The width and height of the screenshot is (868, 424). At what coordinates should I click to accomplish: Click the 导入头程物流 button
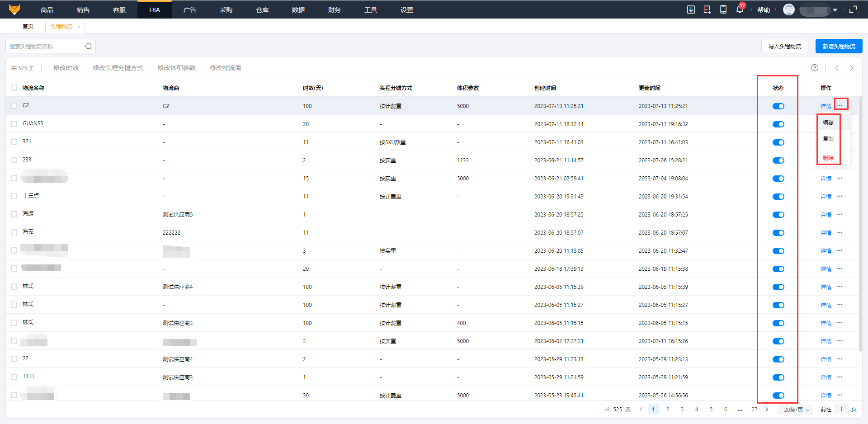784,46
